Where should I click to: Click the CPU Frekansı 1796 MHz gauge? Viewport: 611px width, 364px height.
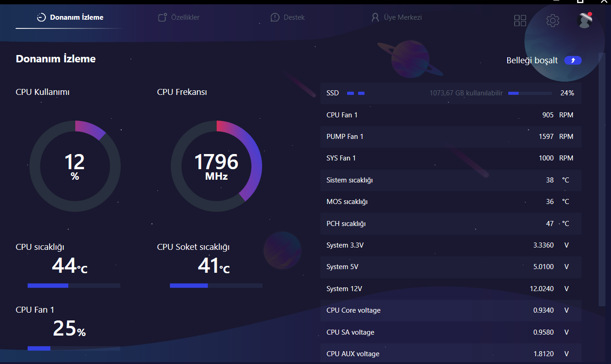click(216, 166)
